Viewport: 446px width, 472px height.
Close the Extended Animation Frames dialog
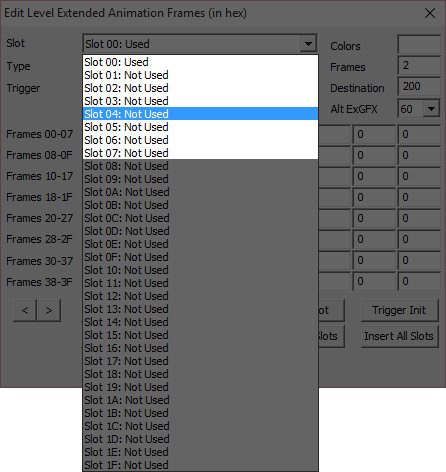pyautogui.click(x=430, y=13)
